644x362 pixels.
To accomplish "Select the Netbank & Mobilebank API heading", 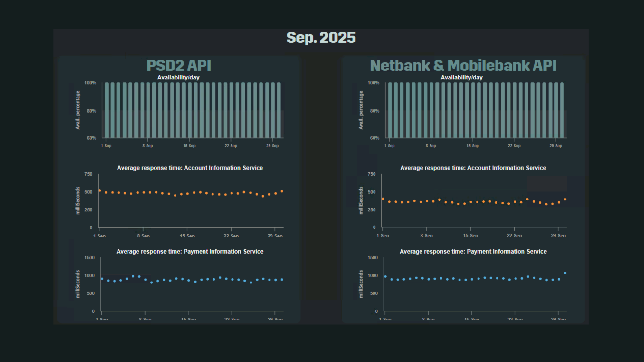I will (x=463, y=66).
